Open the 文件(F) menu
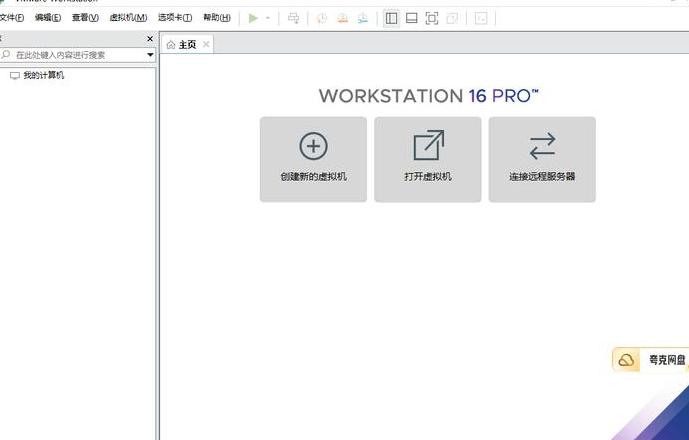The width and height of the screenshot is (689, 440). (12, 18)
